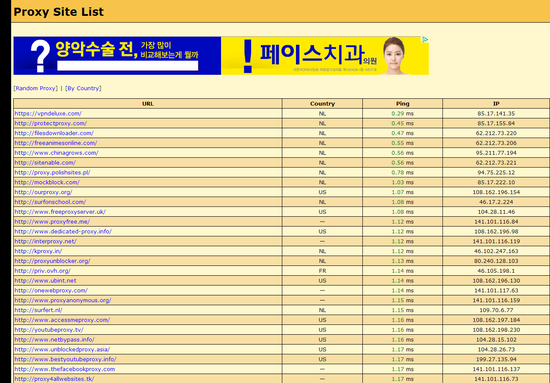Select IP address 108.162.196.154
The height and width of the screenshot is (383, 550).
point(496,192)
